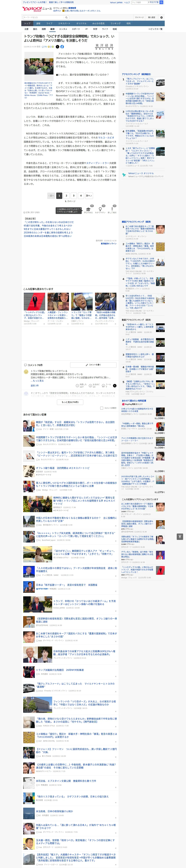Screen dimensions: 186x868
Task: Open マイページ link
Action: (139, 17)
